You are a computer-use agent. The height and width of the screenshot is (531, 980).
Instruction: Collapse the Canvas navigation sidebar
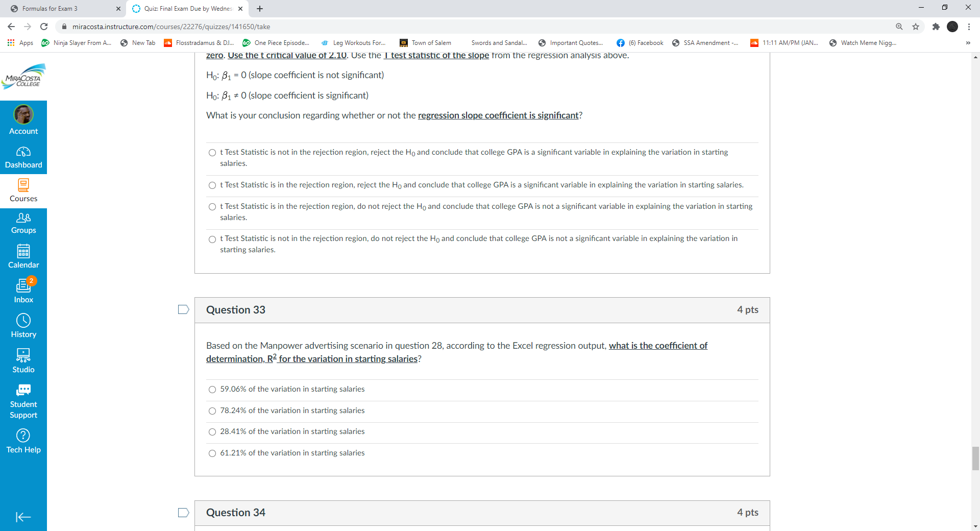23,517
